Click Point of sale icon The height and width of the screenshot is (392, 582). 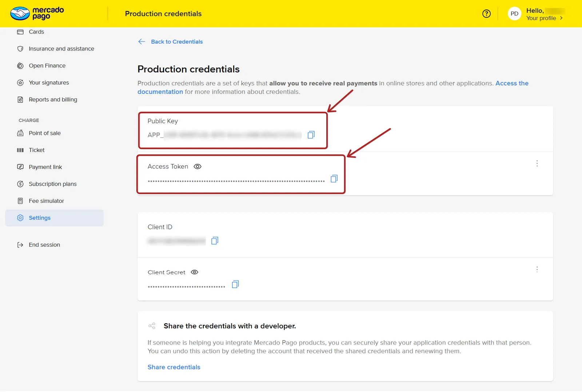[20, 133]
